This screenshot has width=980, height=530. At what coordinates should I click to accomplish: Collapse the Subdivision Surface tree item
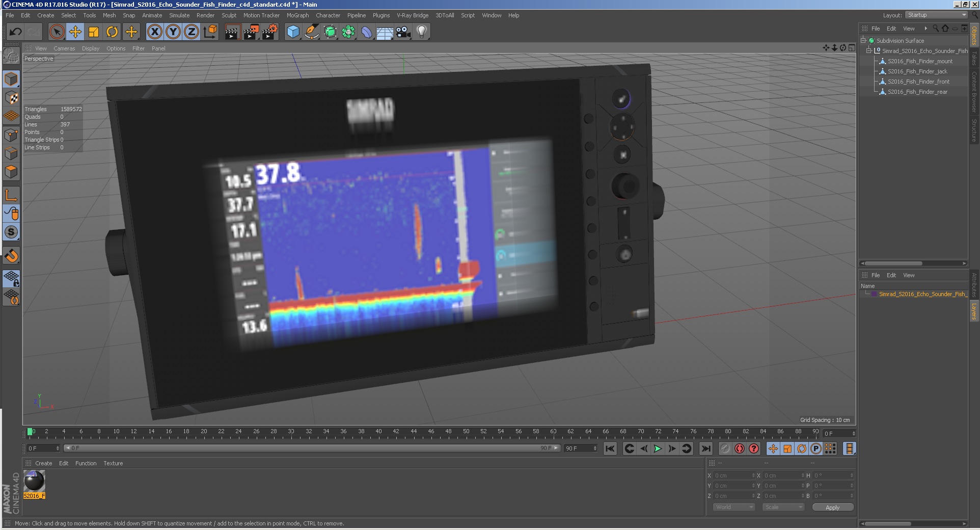click(x=863, y=40)
